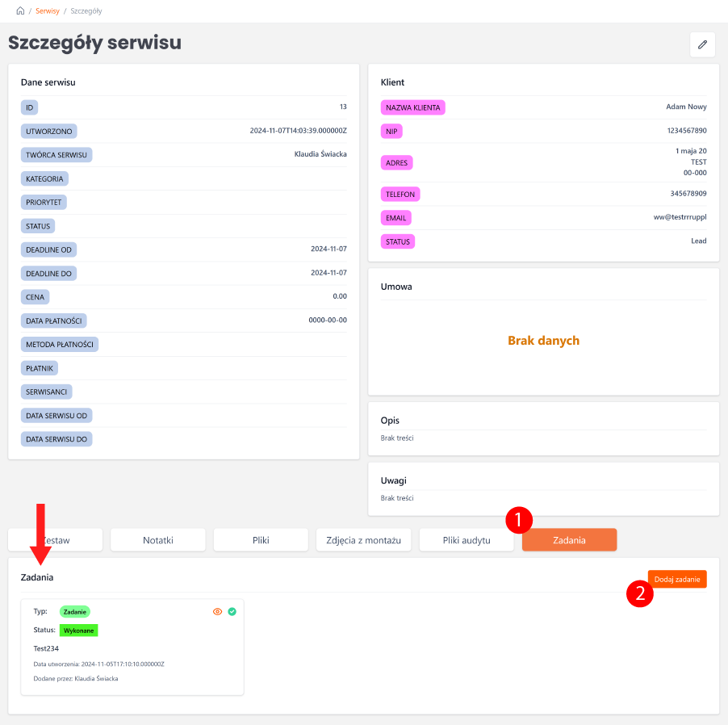View task details via the eye icon
This screenshot has width=728, height=725.
click(x=217, y=612)
